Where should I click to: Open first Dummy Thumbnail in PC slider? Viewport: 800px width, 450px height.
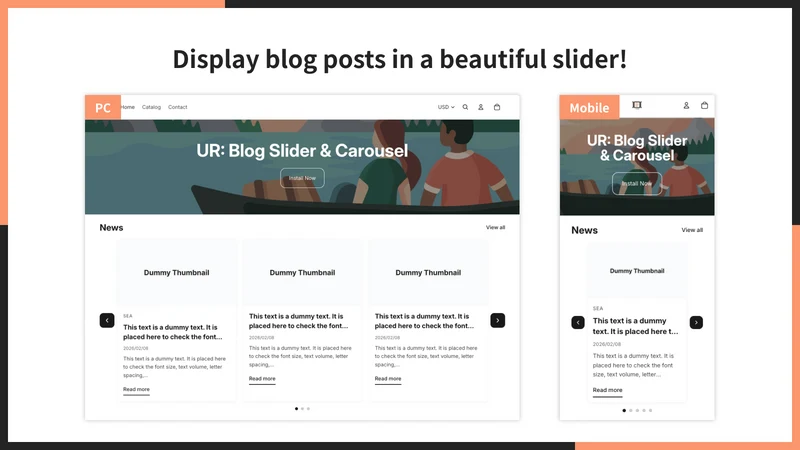coord(177,272)
